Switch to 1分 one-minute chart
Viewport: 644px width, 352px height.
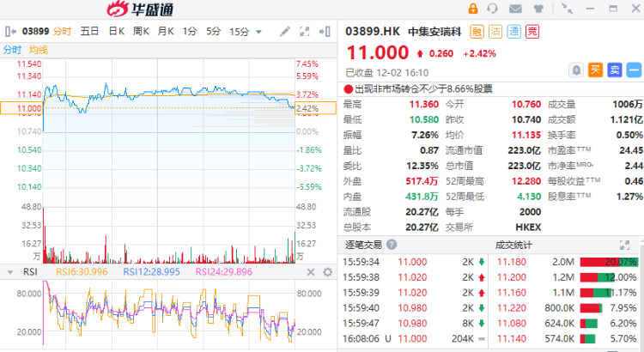190,31
